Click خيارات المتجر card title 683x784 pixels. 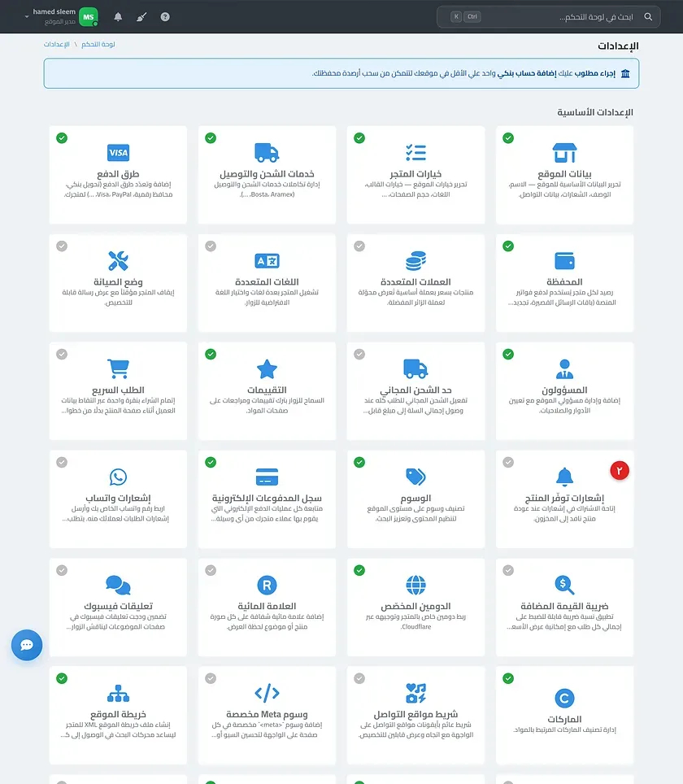[416, 174]
